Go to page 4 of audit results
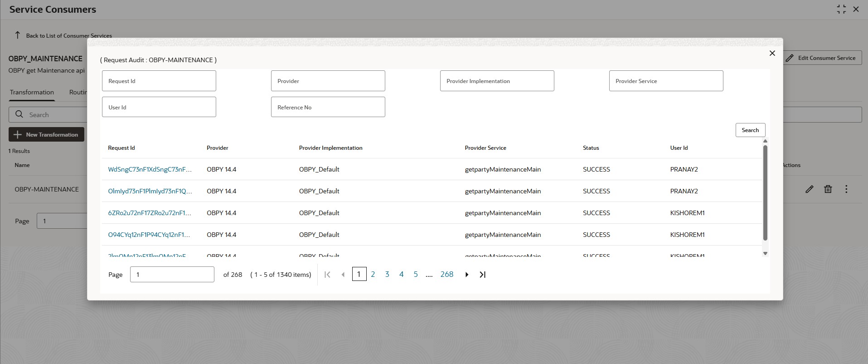The height and width of the screenshot is (364, 868). coord(401,274)
